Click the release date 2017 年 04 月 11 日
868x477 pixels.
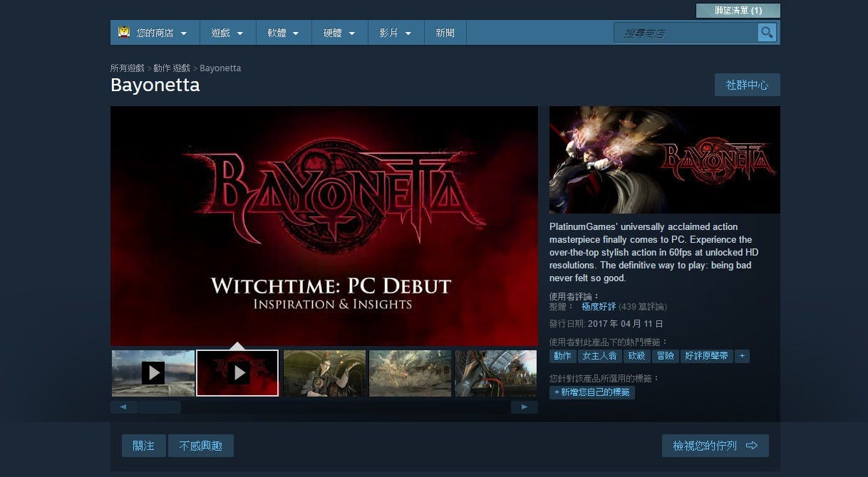(x=625, y=324)
